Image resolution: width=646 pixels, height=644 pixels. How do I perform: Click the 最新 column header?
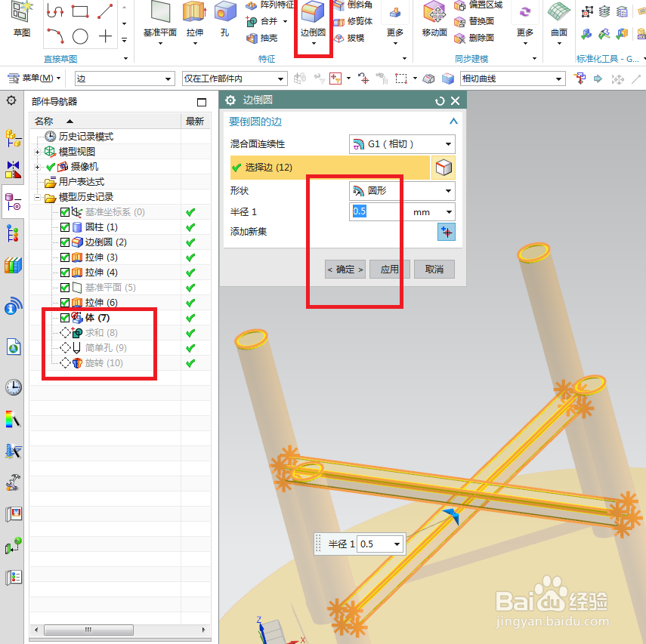click(x=195, y=121)
